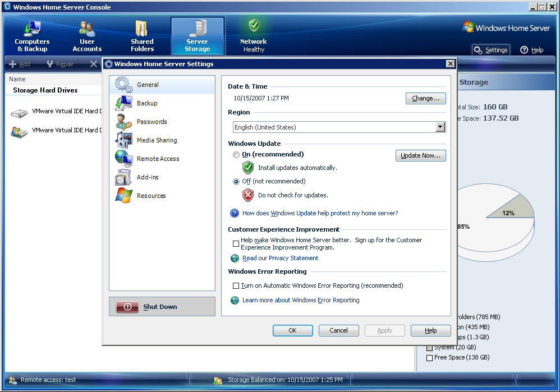
Task: Click the Add-ins box icon
Action: 123,177
